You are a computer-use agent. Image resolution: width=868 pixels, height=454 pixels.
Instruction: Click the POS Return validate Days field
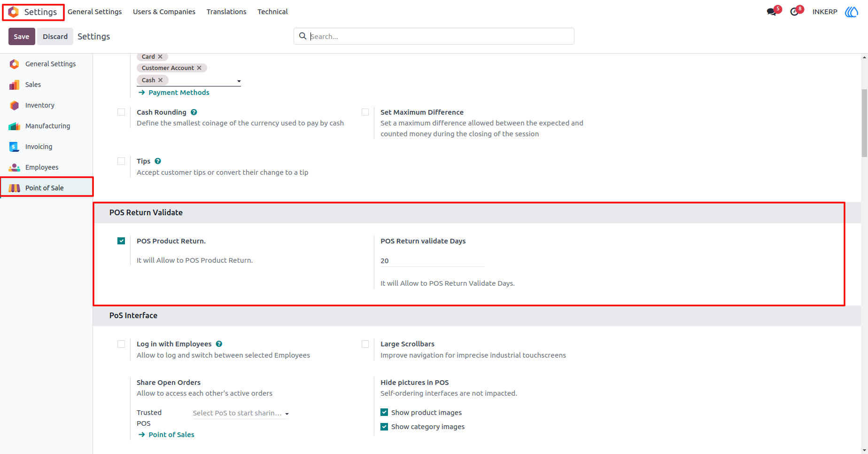[x=432, y=261]
